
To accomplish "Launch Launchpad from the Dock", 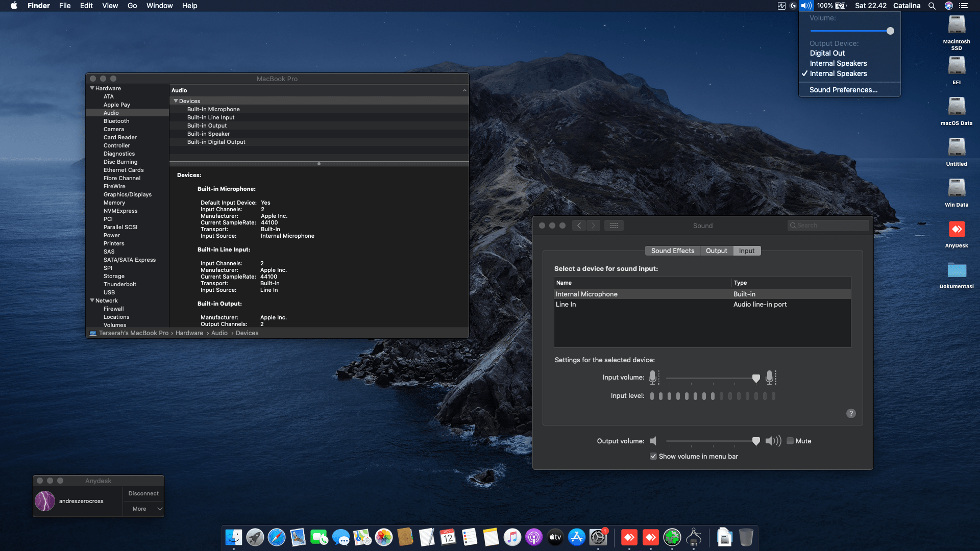I will [x=255, y=537].
